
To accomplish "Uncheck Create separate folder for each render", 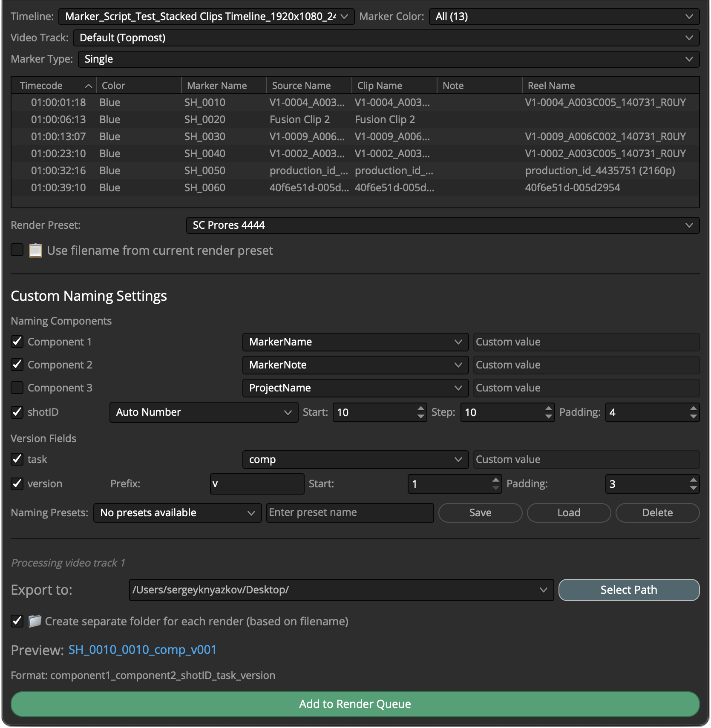I will (17, 621).
